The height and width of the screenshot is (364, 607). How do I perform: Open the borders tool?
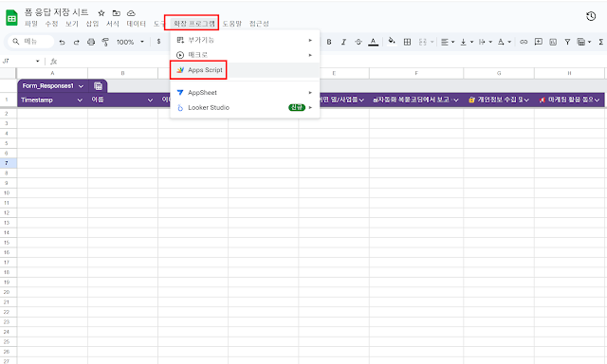click(407, 42)
